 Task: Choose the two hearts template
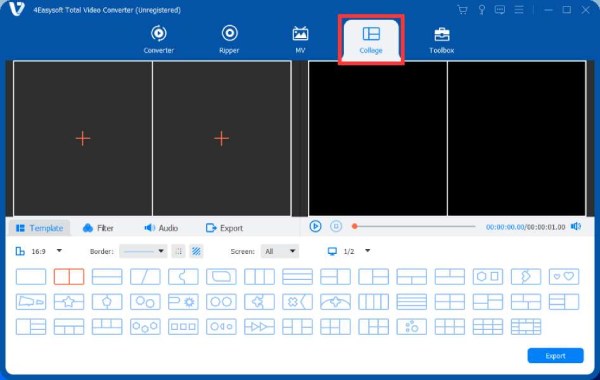564,277
